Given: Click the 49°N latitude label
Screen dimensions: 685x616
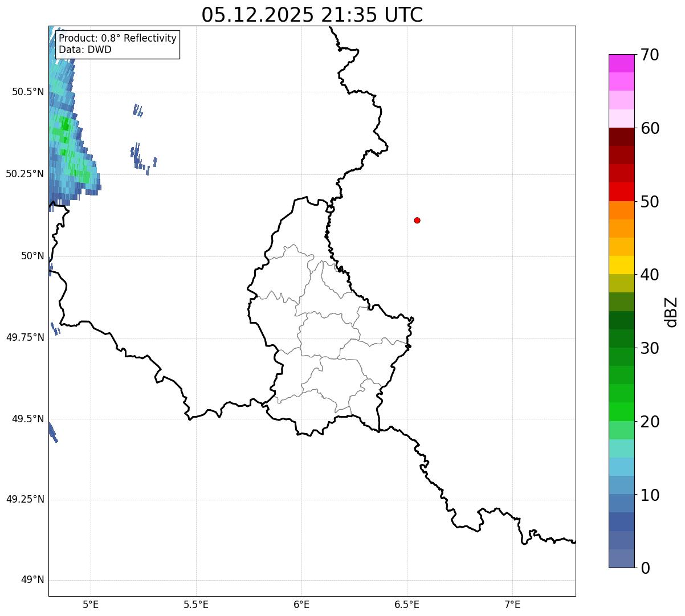Looking at the screenshot, I should [x=32, y=580].
